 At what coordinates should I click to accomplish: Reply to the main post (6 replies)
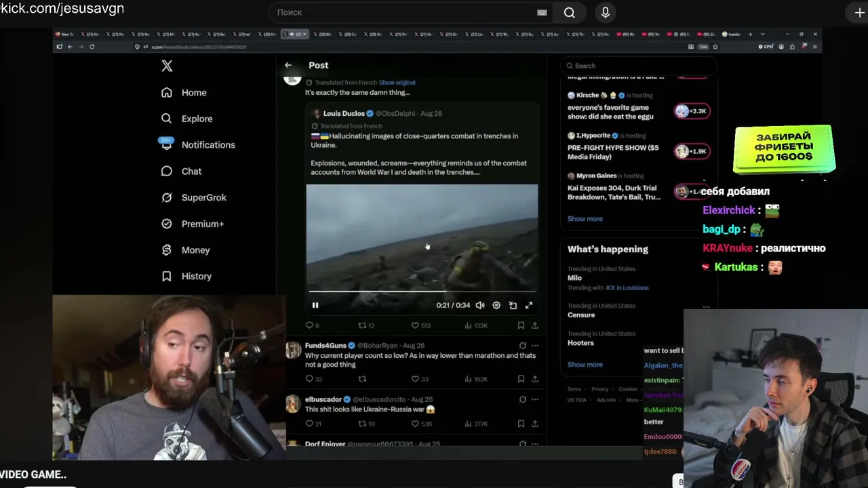coord(312,325)
